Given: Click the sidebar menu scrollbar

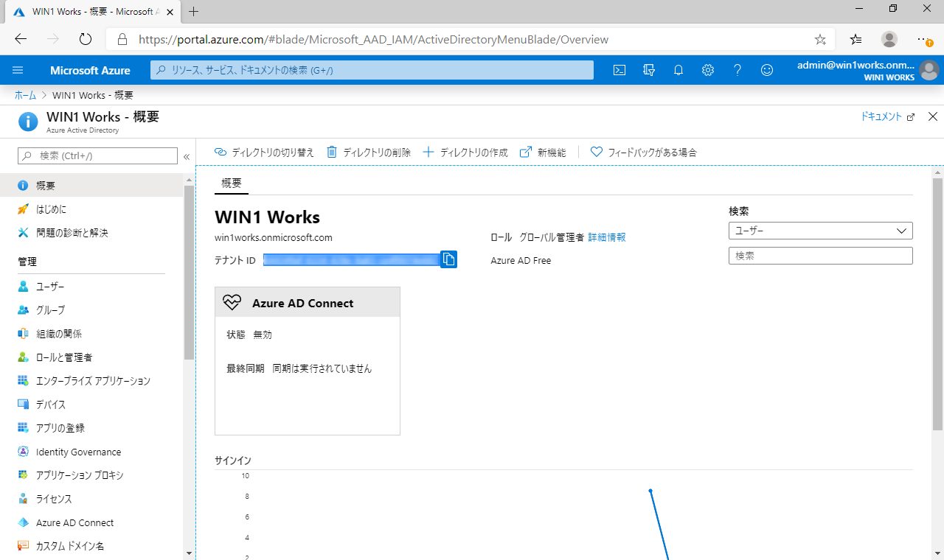Looking at the screenshot, I should pos(190,273).
